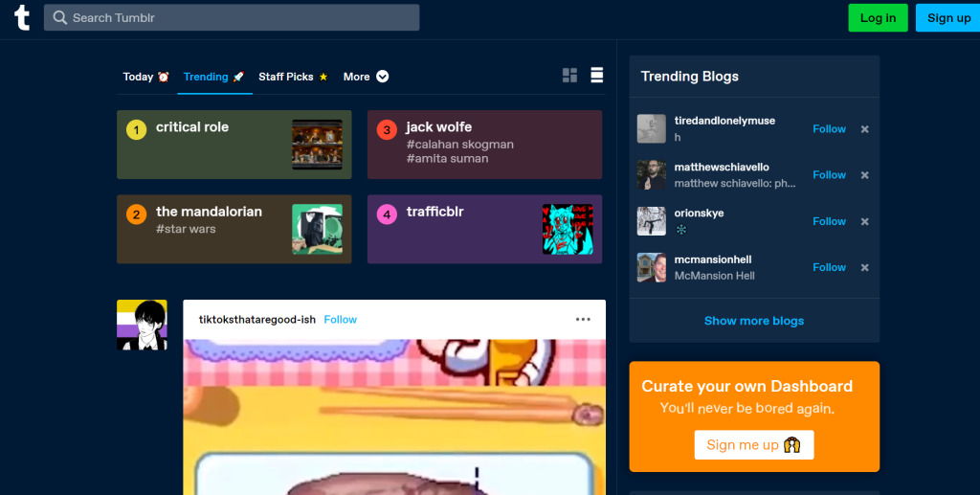Follow tiredandlonelymuse blog
Screen dimensions: 980x495
coord(829,128)
